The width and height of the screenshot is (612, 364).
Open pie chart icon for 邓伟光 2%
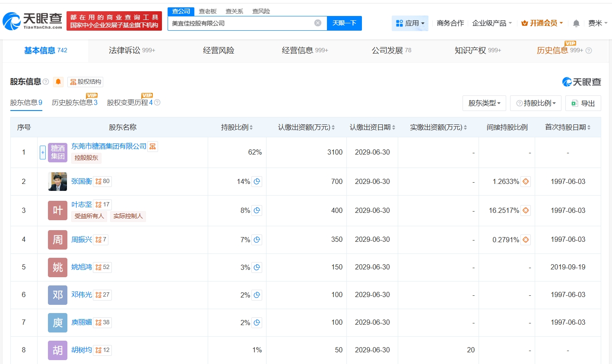pos(257,295)
